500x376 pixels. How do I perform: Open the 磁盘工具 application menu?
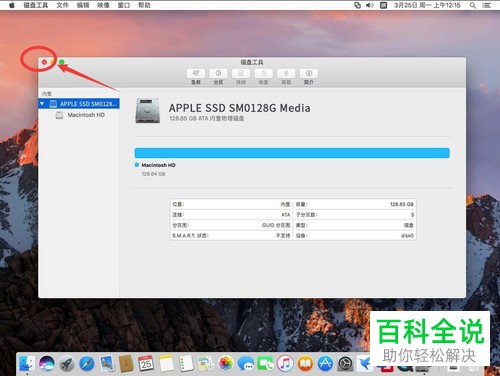[36, 5]
